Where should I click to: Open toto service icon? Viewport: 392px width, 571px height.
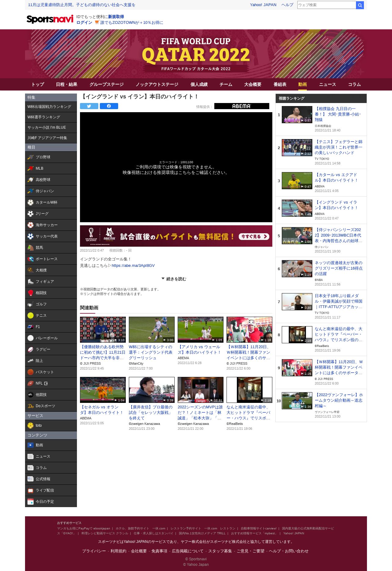31,425
